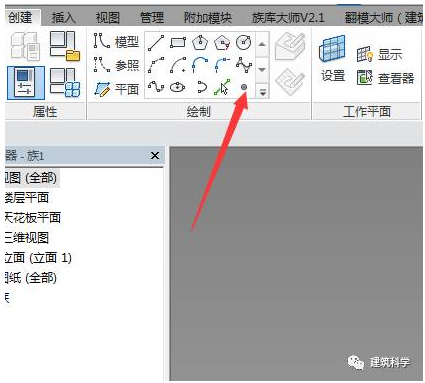Click the Draw on Work Plane icon
This screenshot has height=383, width=425.
coord(290,83)
